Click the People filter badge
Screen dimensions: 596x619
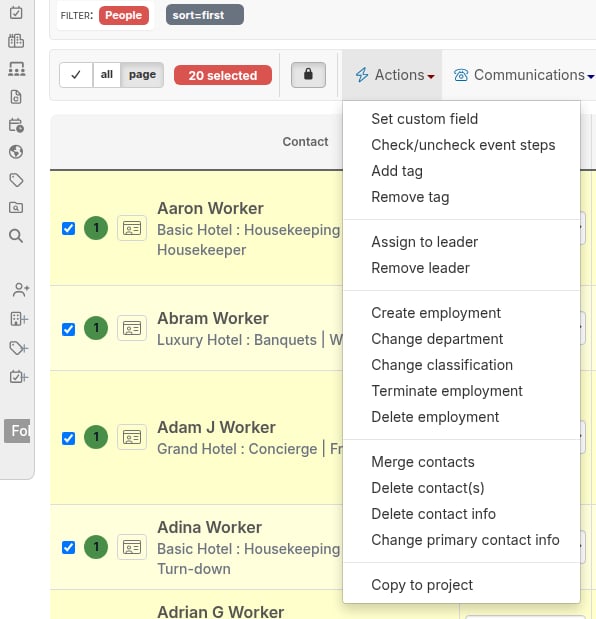pos(124,15)
